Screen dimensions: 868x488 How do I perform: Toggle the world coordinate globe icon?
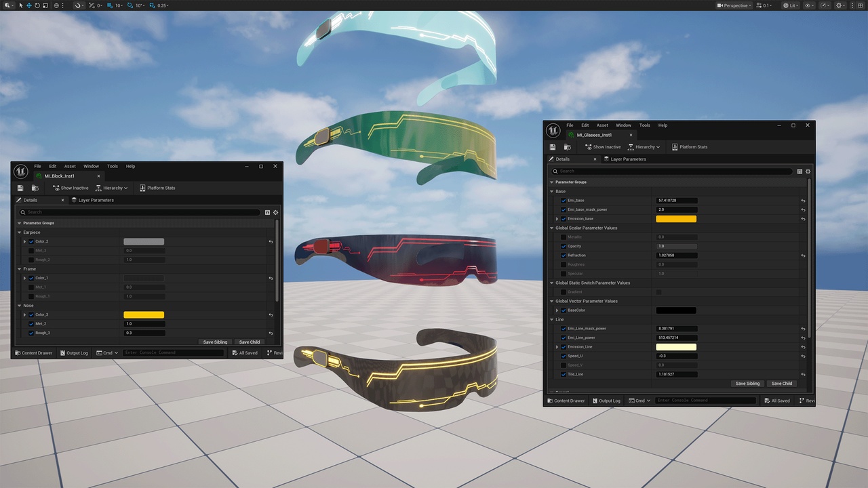tap(57, 5)
